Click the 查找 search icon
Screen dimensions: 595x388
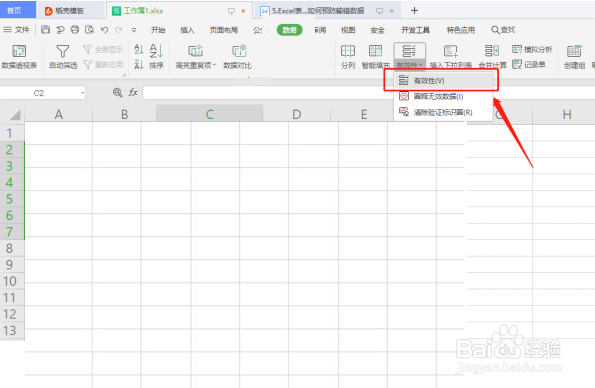click(503, 30)
